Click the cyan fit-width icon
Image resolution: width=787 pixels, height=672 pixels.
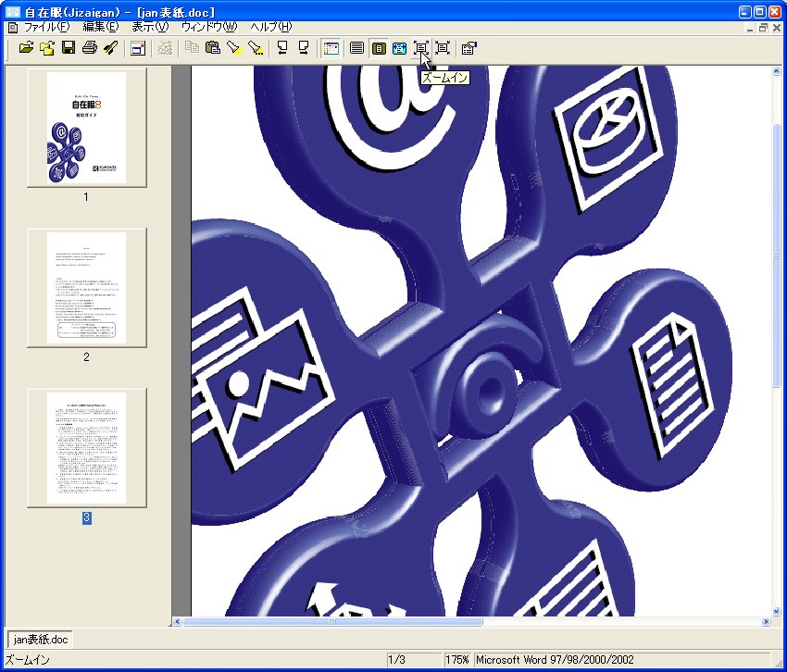click(400, 48)
